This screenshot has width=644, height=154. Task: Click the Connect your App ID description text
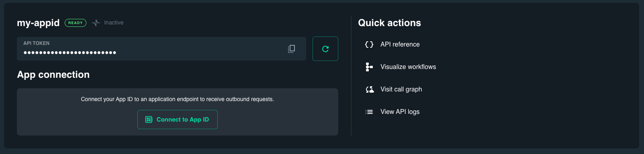(178, 99)
